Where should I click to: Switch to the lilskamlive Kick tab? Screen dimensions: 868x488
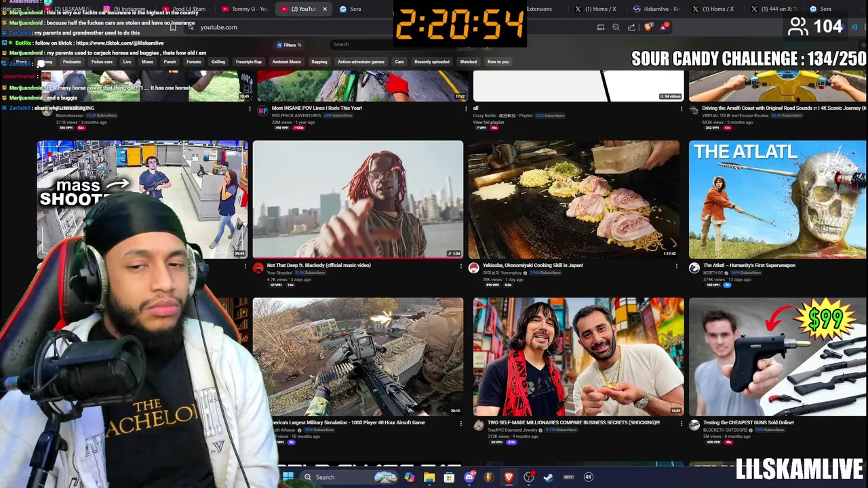(x=658, y=9)
